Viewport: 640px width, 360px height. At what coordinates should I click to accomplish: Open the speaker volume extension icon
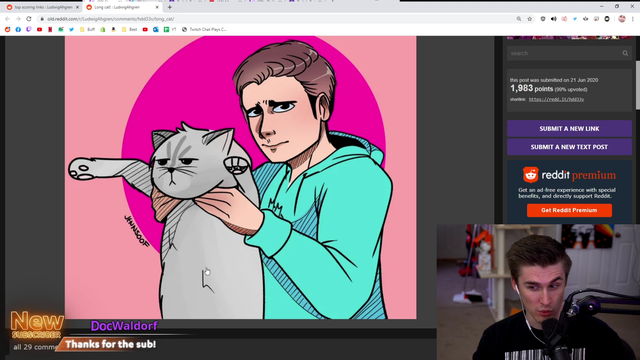(x=553, y=19)
